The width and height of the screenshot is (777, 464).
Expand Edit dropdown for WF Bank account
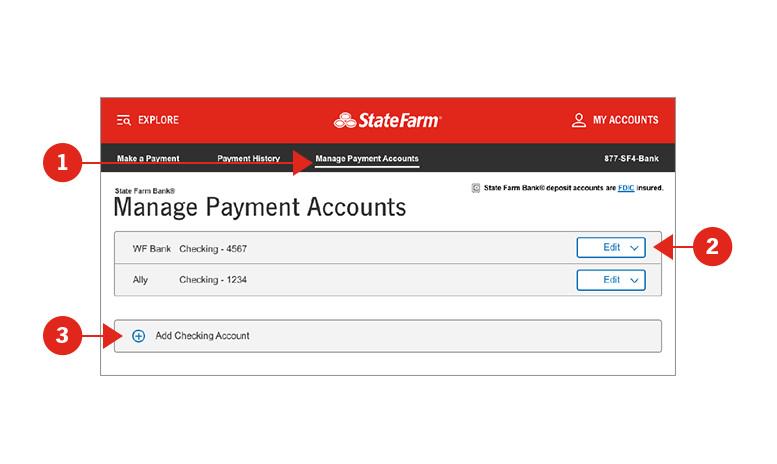tap(611, 247)
